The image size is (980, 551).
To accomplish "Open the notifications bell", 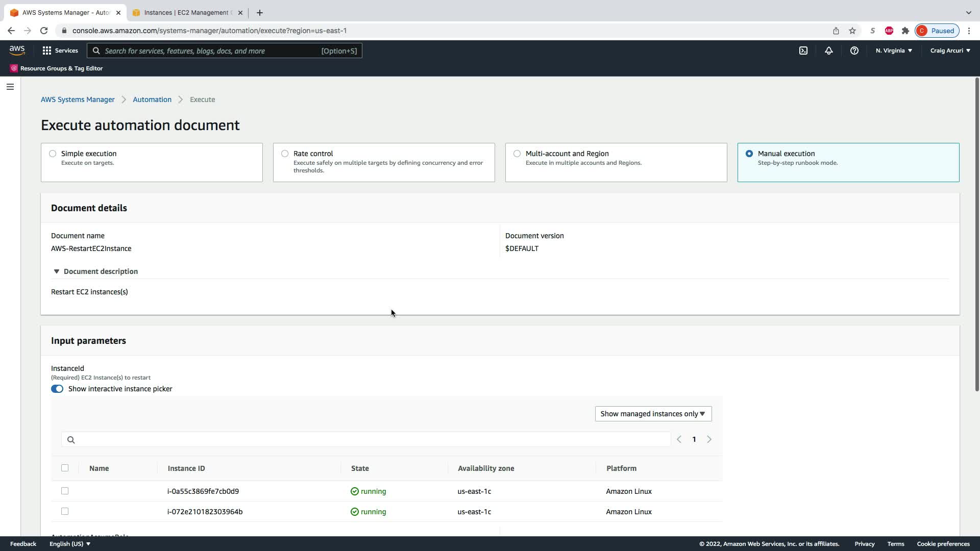I will (x=828, y=51).
